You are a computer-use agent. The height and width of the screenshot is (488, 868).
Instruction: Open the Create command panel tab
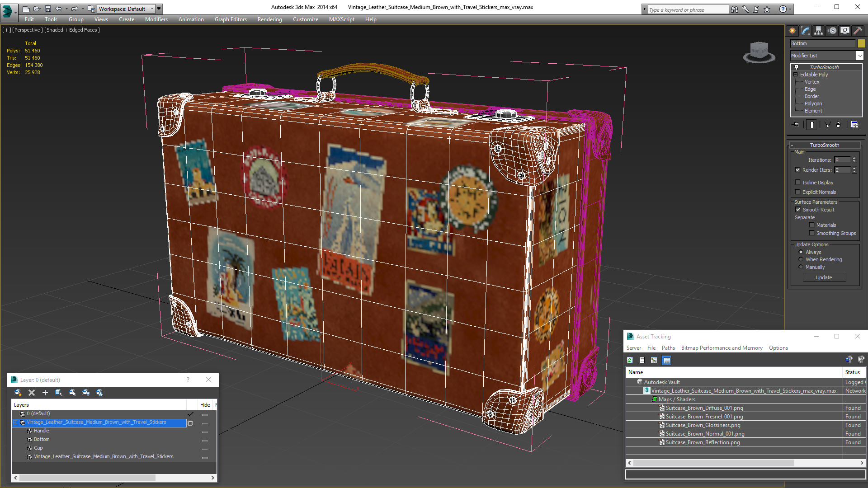792,31
